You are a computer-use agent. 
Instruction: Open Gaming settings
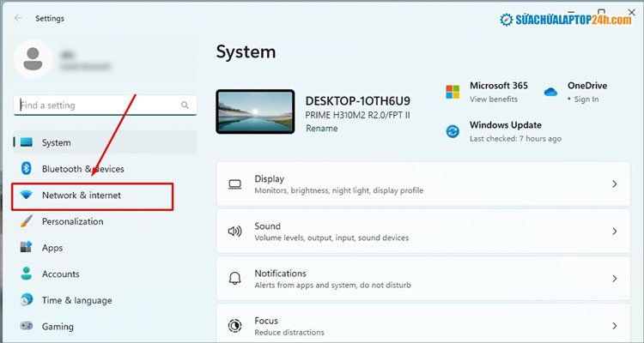coord(105,326)
